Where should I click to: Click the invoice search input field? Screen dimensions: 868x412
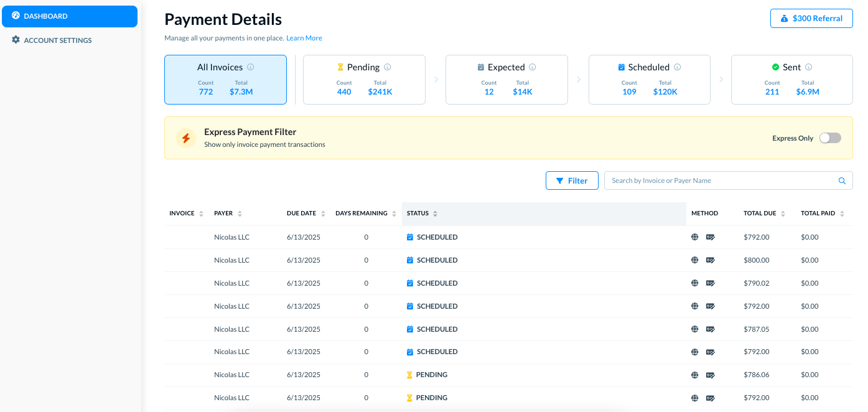coord(722,180)
